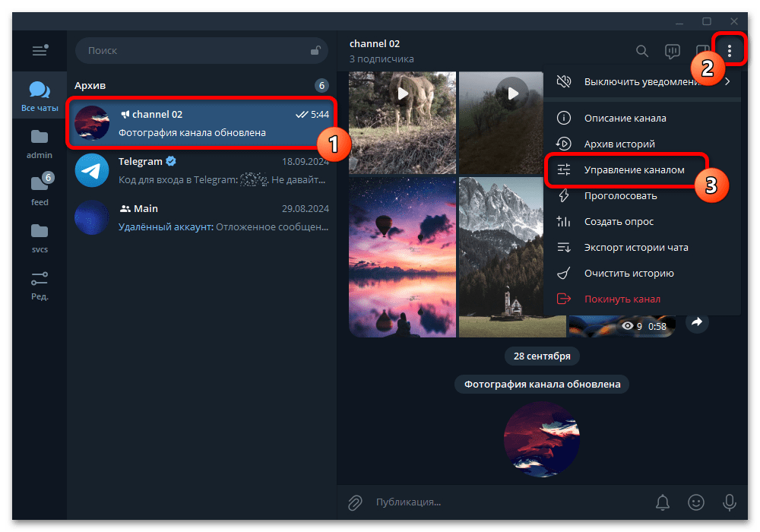760x532 pixels.
Task: Select the channel 02 chat
Action: [201, 123]
